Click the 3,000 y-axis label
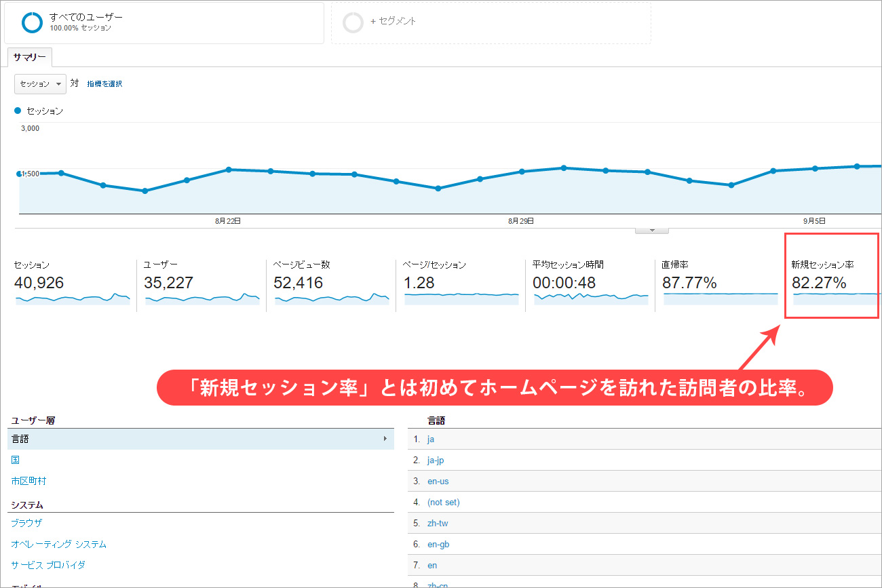Screen dimensions: 882x588 [x=30, y=128]
